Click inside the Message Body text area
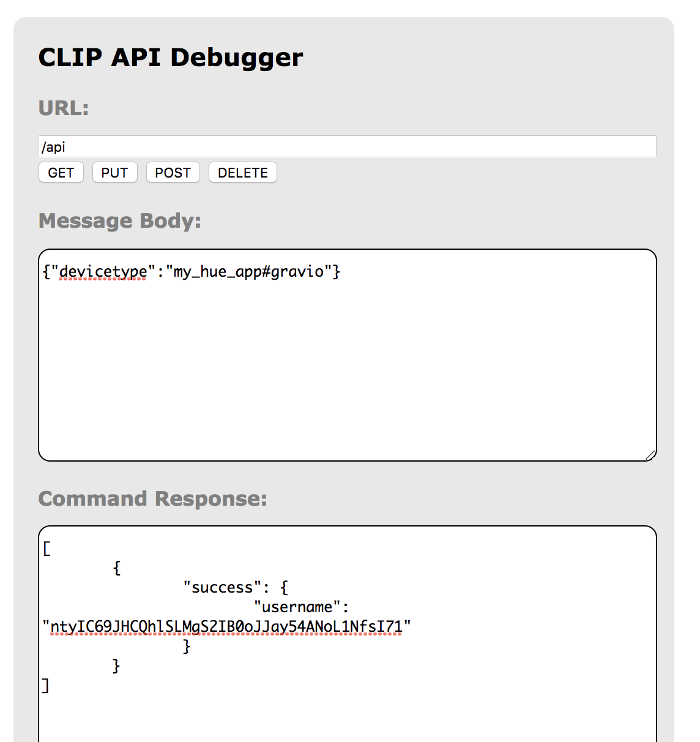The width and height of the screenshot is (700, 742). tap(348, 355)
